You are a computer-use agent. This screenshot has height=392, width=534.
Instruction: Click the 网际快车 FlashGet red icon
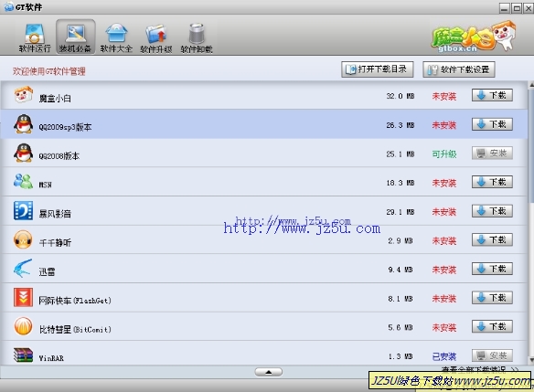coord(23,297)
